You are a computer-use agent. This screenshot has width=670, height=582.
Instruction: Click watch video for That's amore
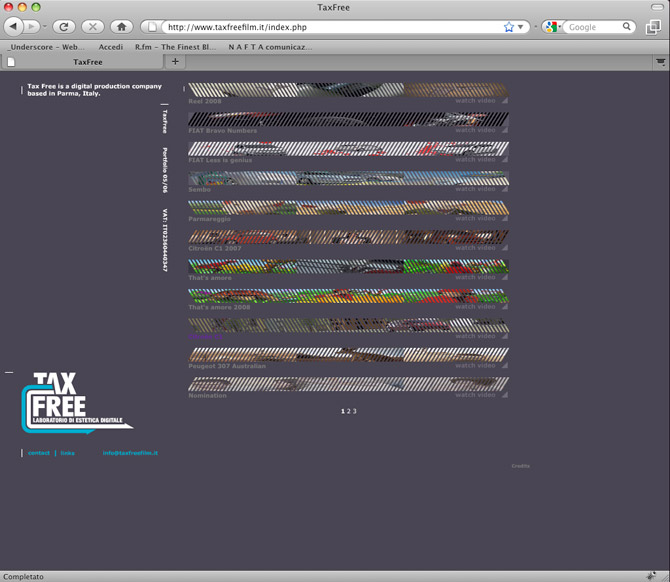click(475, 278)
